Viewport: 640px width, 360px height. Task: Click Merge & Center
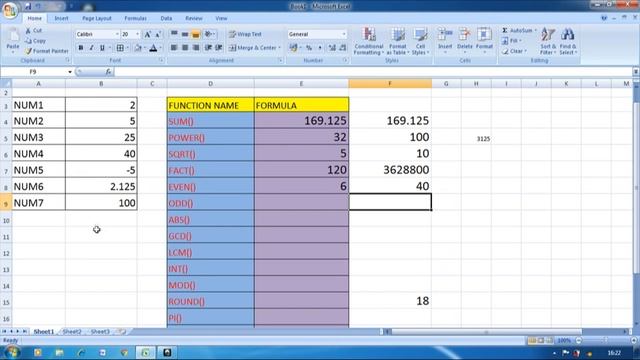click(x=254, y=48)
